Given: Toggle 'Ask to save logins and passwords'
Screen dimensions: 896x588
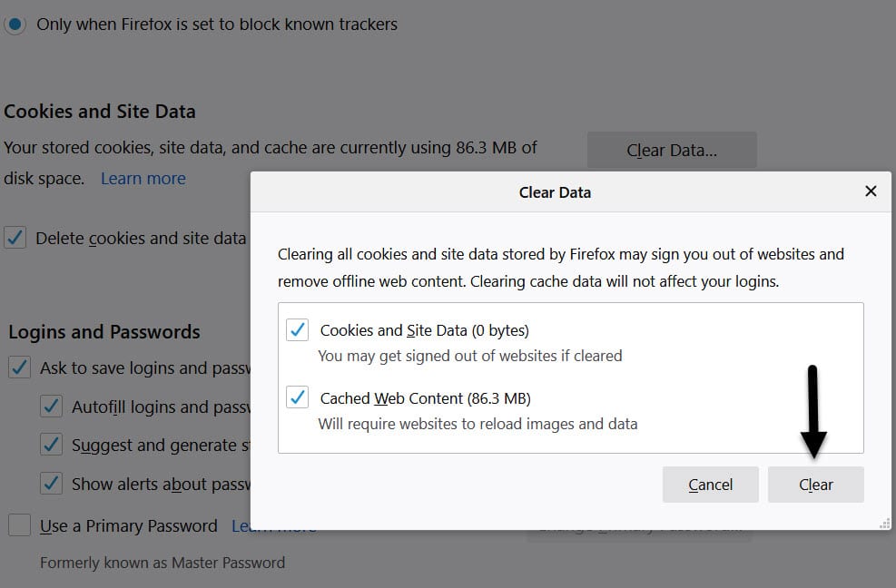Looking at the screenshot, I should point(19,367).
